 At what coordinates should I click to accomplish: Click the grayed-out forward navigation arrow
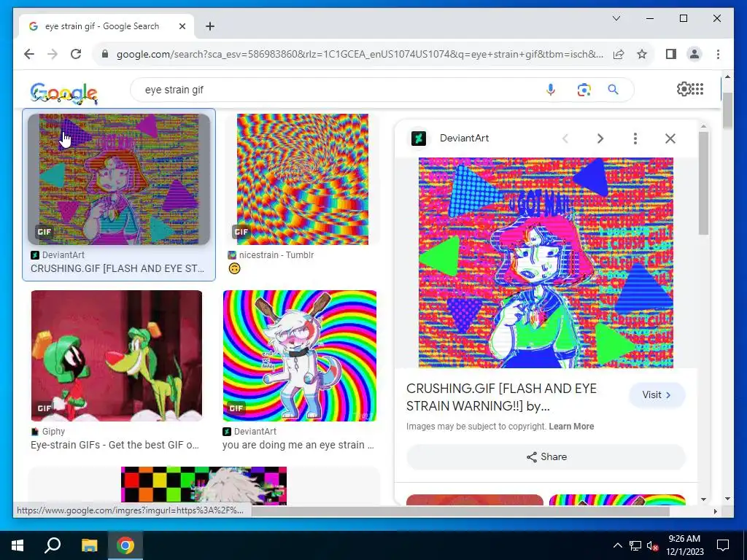[53, 54]
